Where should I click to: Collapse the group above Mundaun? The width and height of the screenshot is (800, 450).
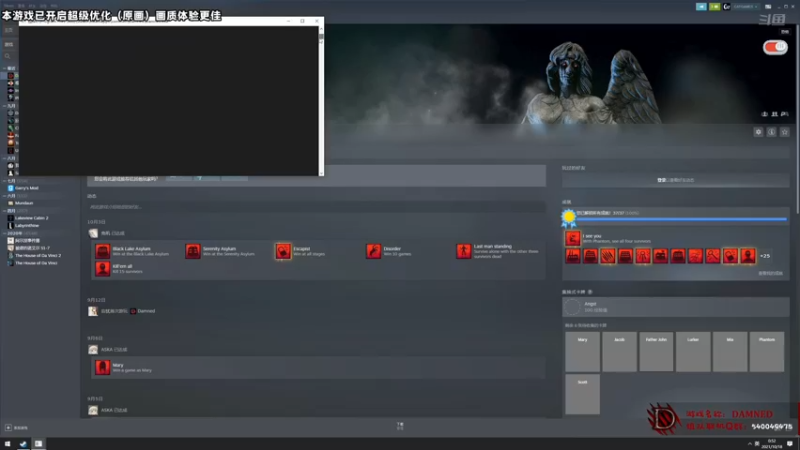click(5, 196)
